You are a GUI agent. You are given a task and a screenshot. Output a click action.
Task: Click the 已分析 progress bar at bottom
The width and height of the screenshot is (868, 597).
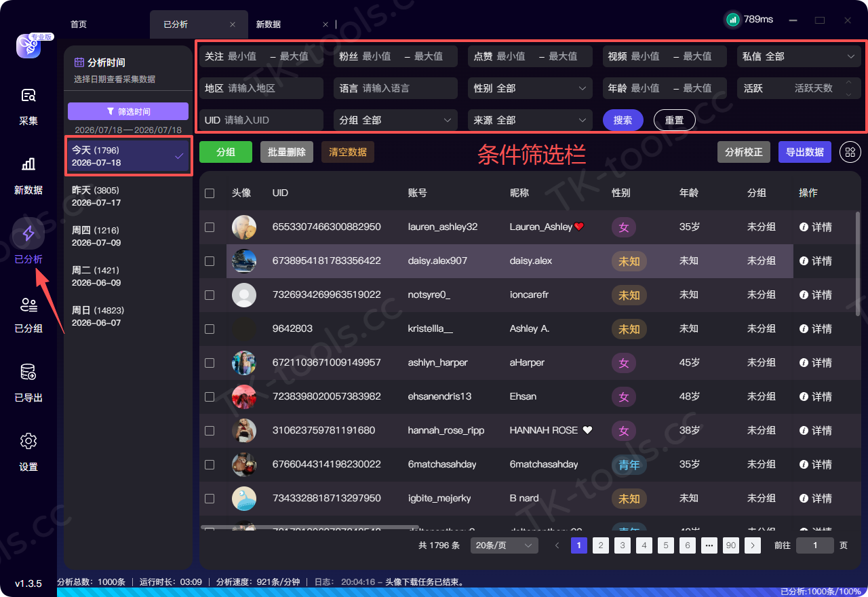pos(462,592)
